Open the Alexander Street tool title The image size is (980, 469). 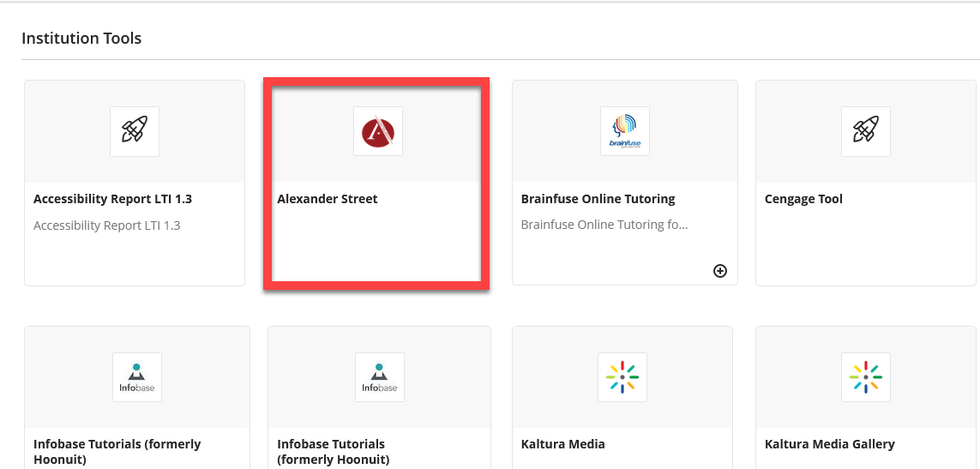tap(328, 200)
